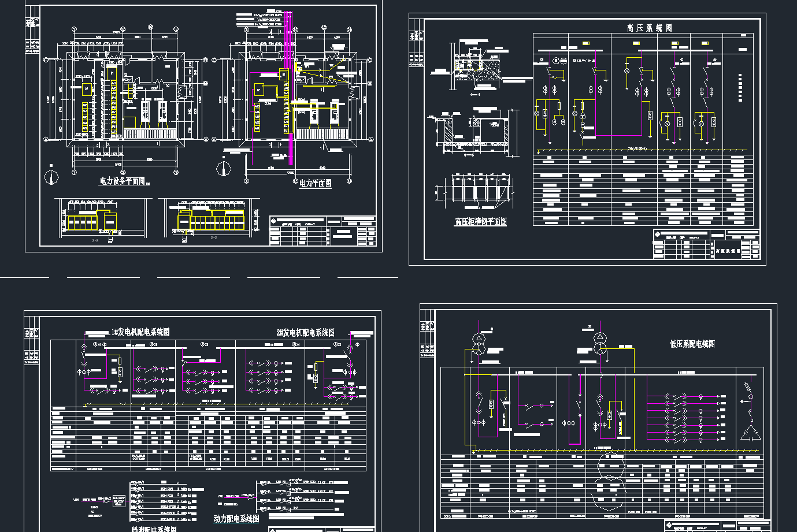
Task: Click the 2-2 section label
Action: tap(213, 237)
